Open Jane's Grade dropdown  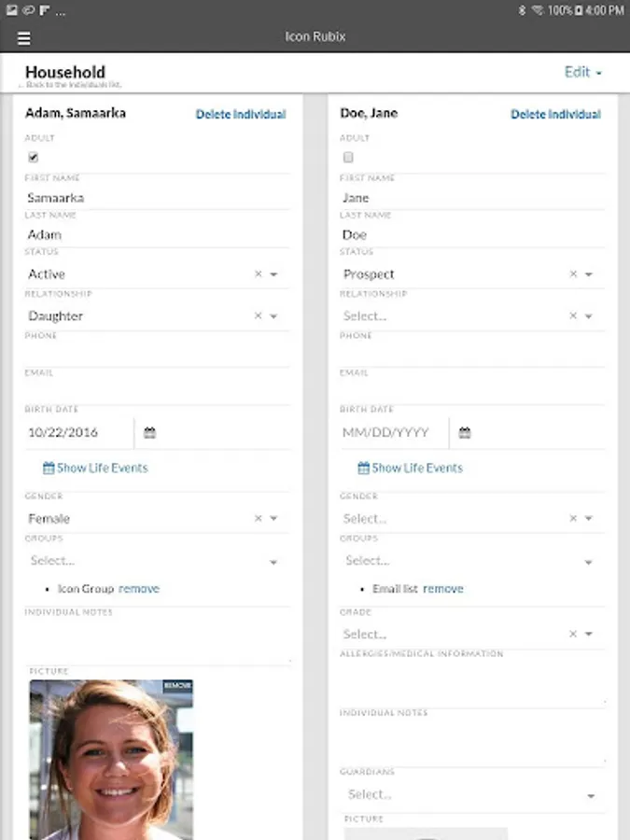(x=589, y=635)
